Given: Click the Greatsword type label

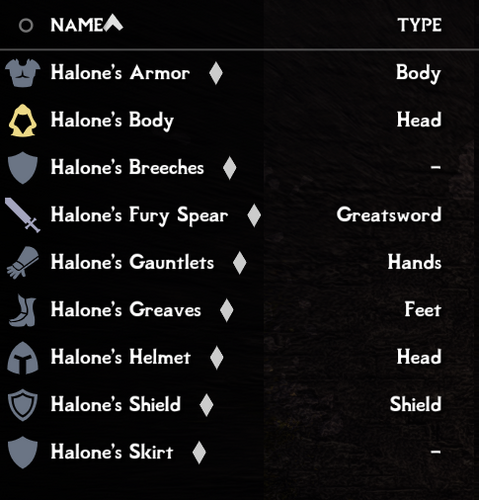Looking at the screenshot, I should pyautogui.click(x=389, y=215).
